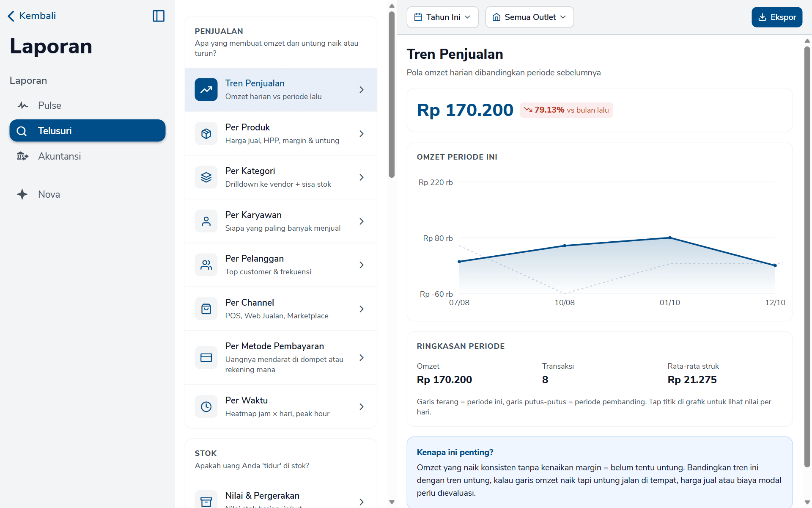The width and height of the screenshot is (812, 508).
Task: Click the Akuntansi bank icon
Action: pyautogui.click(x=22, y=156)
